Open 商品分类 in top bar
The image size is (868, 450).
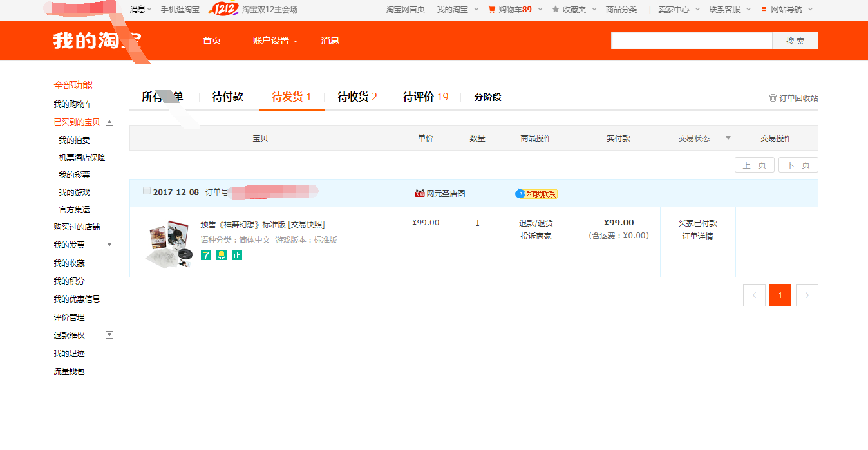click(x=621, y=10)
